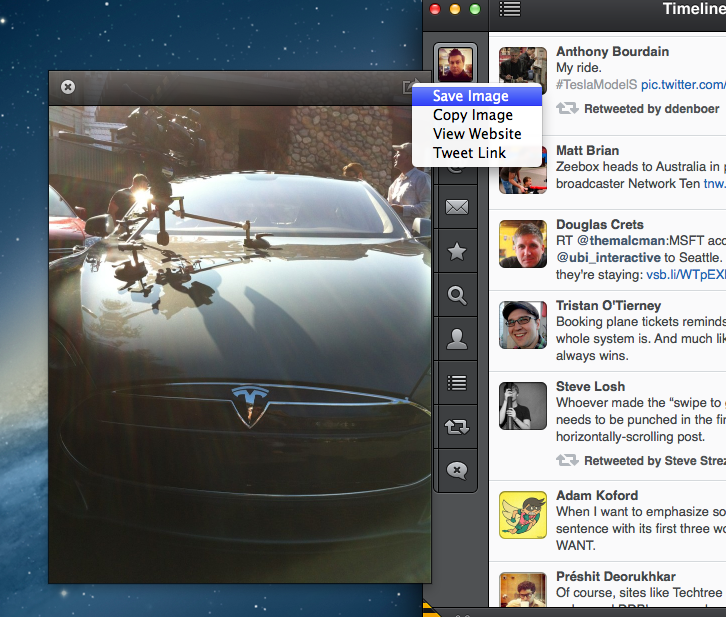Click the Timeline title

click(x=694, y=8)
